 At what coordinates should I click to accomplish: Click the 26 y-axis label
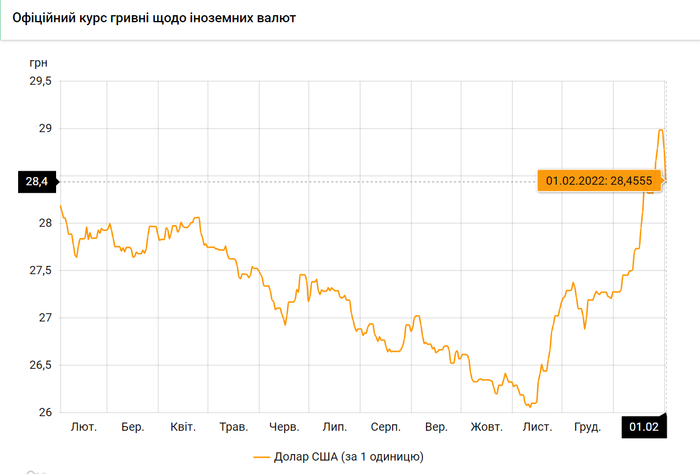(x=45, y=412)
